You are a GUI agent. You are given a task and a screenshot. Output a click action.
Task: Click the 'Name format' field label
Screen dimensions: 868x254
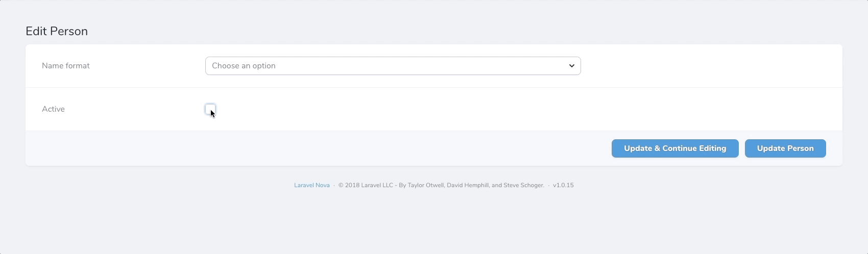click(x=66, y=66)
